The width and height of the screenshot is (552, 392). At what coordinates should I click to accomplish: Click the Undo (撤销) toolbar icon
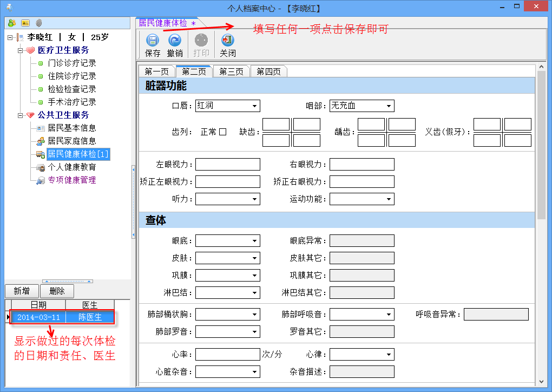(175, 40)
